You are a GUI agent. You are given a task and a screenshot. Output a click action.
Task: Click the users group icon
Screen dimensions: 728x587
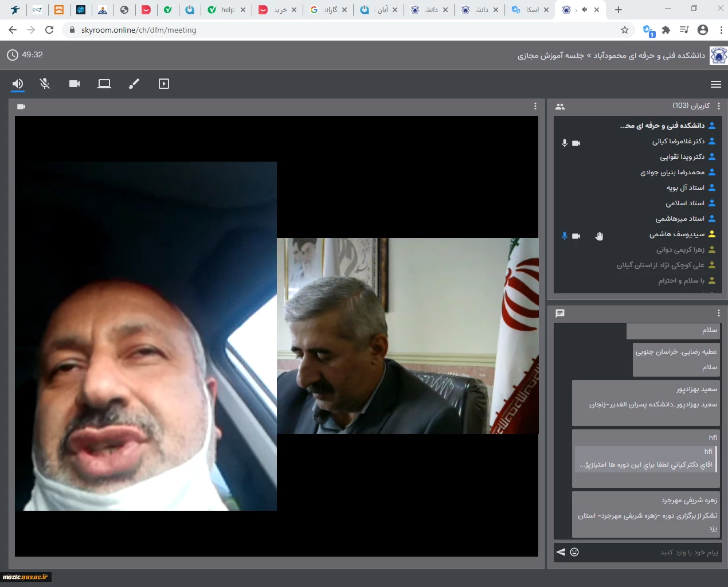click(x=560, y=106)
